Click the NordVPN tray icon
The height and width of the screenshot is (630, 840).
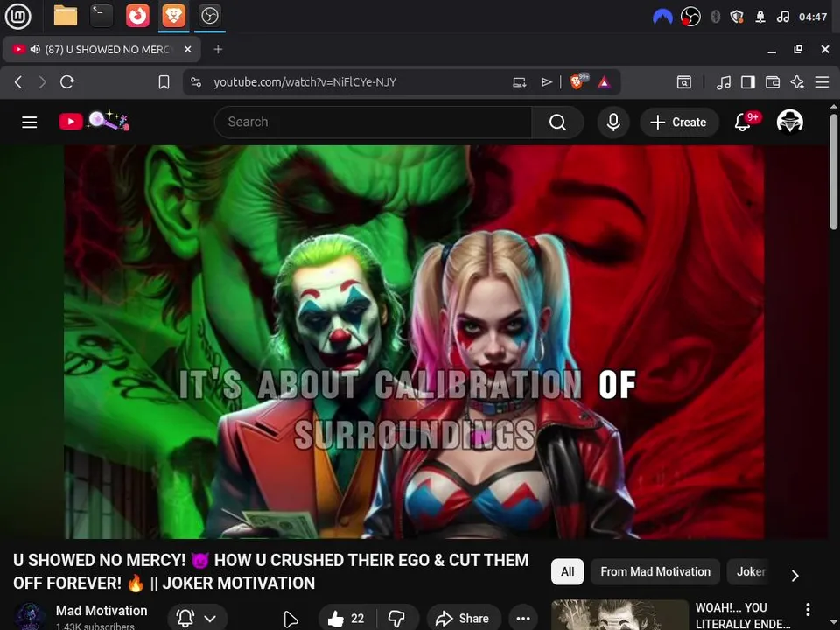click(662, 17)
